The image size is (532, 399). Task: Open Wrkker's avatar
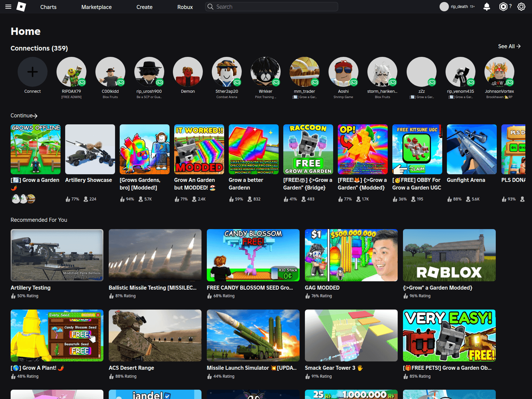coord(266,72)
